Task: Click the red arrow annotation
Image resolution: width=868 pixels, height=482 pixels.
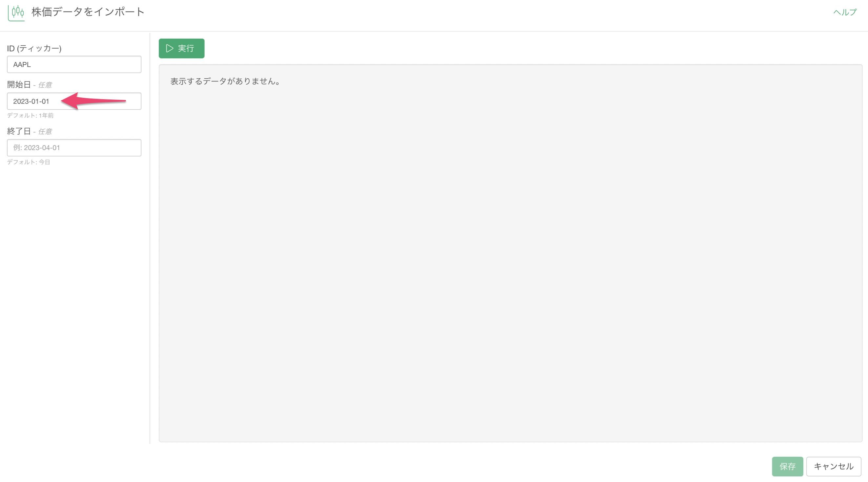Action: pos(93,101)
